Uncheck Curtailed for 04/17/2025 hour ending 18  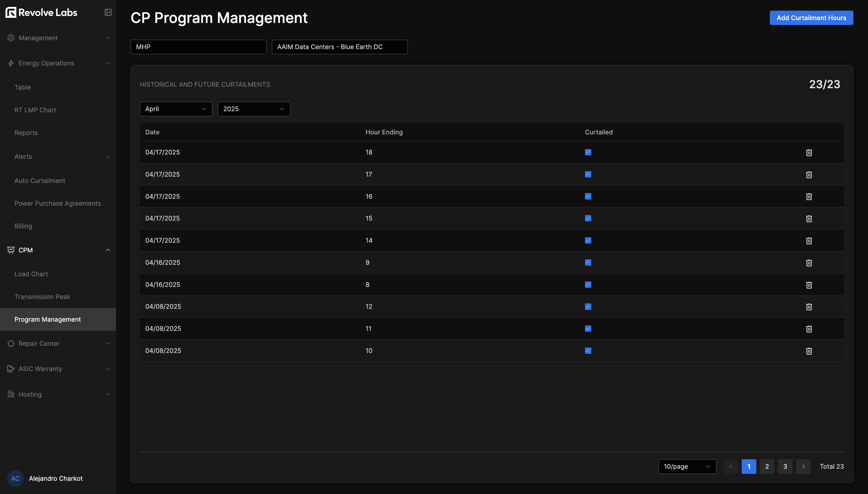point(588,152)
